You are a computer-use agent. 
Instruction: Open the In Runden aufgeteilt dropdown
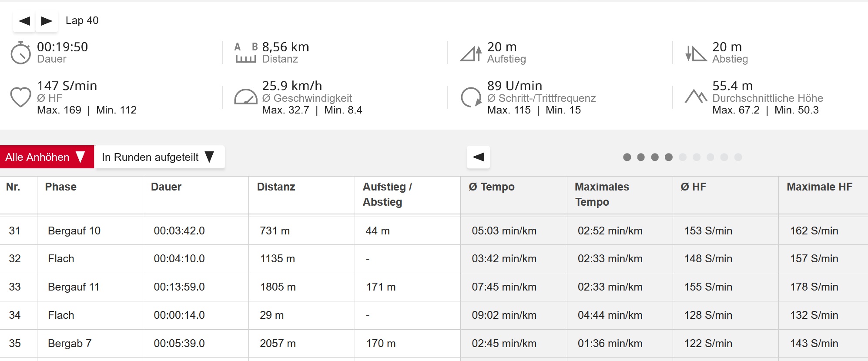pos(160,157)
